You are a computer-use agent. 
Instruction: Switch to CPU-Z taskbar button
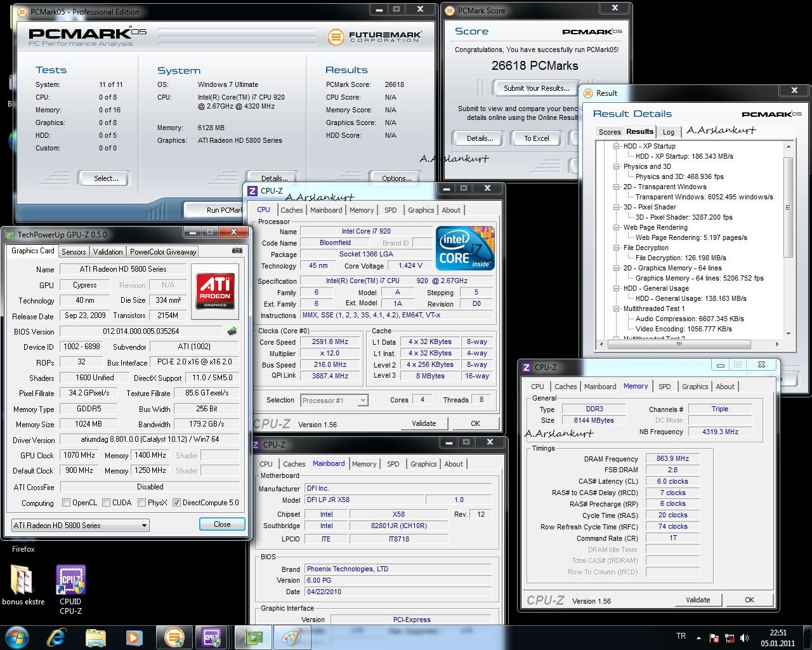(211, 637)
